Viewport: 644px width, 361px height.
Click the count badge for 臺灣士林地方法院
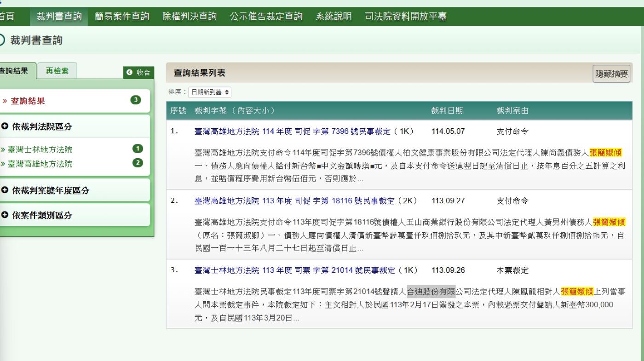pyautogui.click(x=137, y=149)
